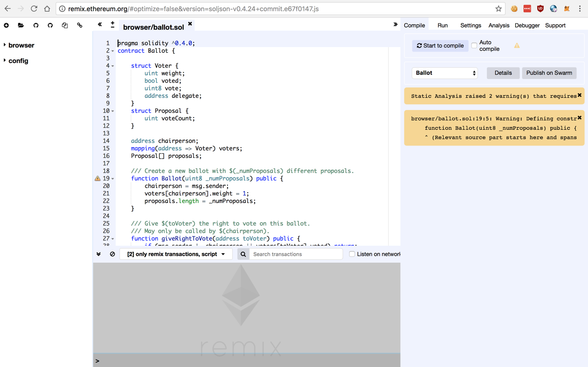Viewport: 588px width, 367px height.
Task: Switch to the Compile tab
Action: click(414, 25)
